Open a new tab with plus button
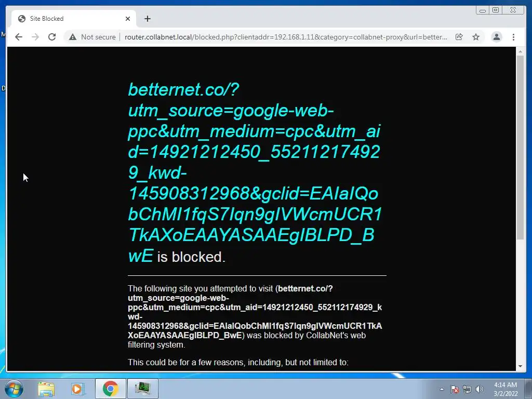The width and height of the screenshot is (532, 399). coord(147,19)
